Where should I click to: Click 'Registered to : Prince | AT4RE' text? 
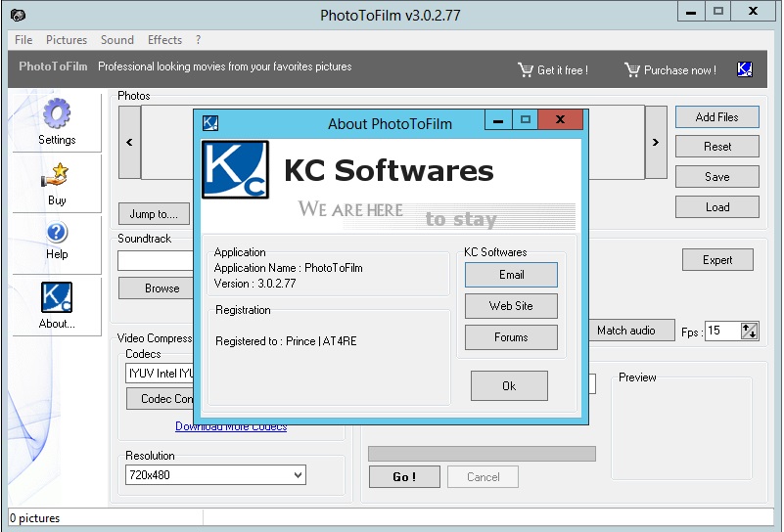(x=286, y=341)
